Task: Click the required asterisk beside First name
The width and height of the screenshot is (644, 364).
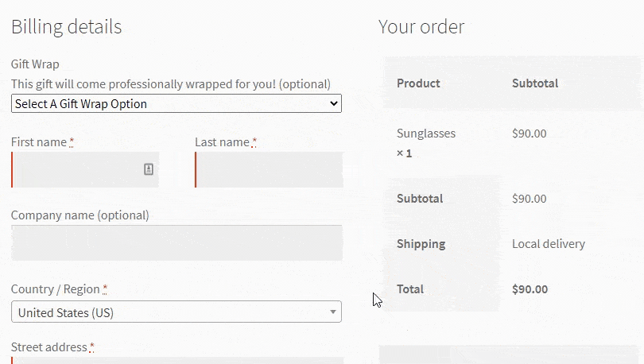Action: pyautogui.click(x=72, y=142)
